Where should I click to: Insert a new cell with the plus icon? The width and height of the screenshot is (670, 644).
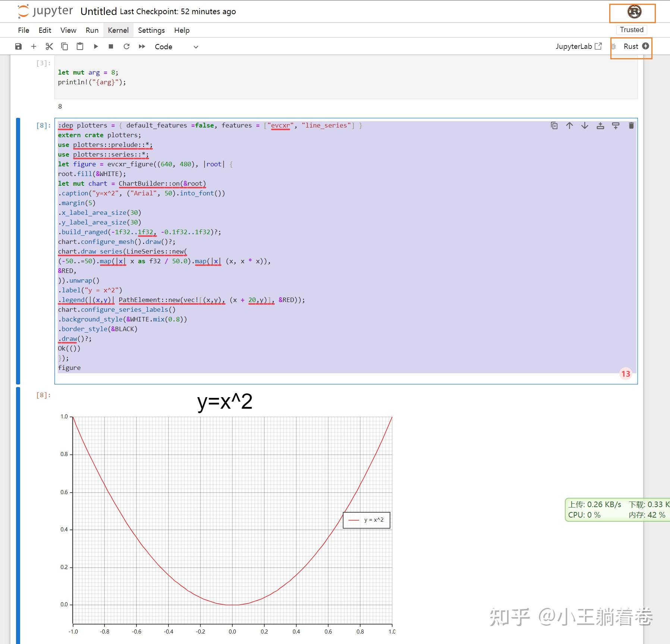point(34,46)
